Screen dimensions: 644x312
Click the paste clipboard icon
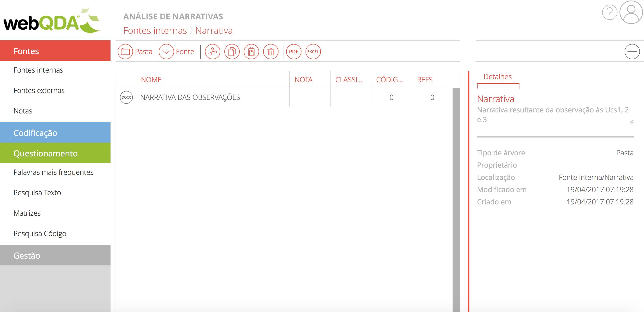click(x=251, y=52)
